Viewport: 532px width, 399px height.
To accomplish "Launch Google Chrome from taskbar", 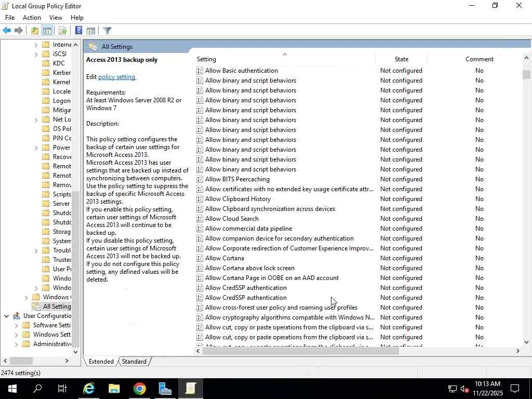I will (x=139, y=389).
